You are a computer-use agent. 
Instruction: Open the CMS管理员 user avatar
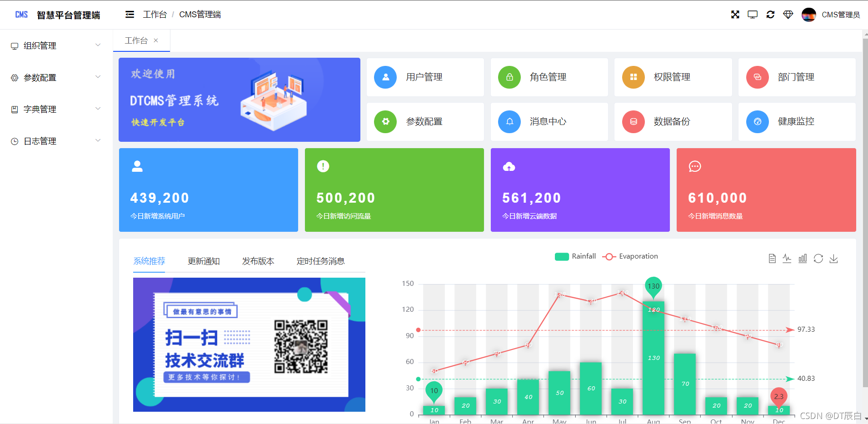809,15
